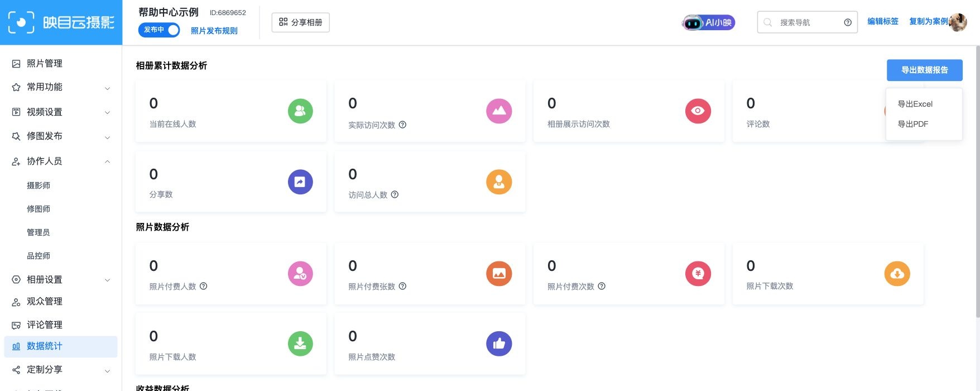This screenshot has width=980, height=391.
Task: Select 数据统计 in the sidebar
Action: (61, 346)
